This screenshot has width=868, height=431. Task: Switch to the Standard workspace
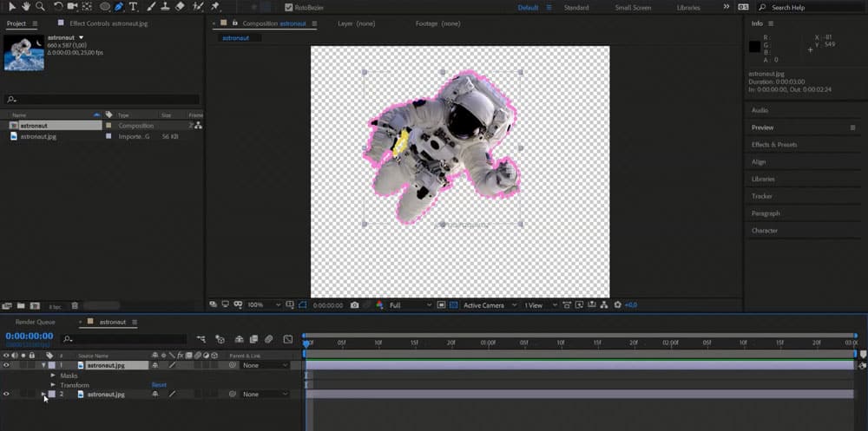click(576, 8)
